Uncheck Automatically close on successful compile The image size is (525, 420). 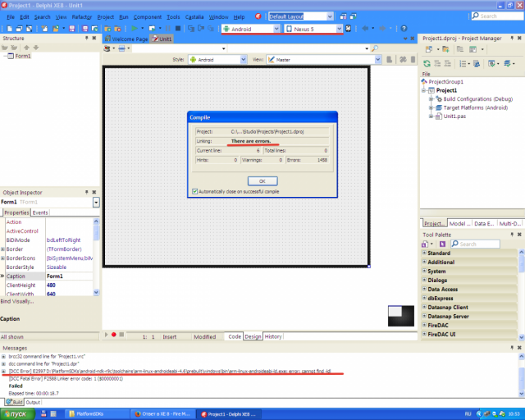click(x=195, y=192)
